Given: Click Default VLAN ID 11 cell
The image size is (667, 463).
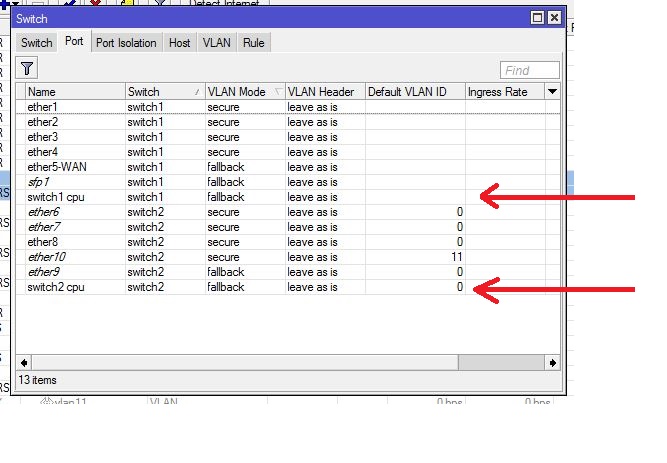Looking at the screenshot, I should [415, 257].
